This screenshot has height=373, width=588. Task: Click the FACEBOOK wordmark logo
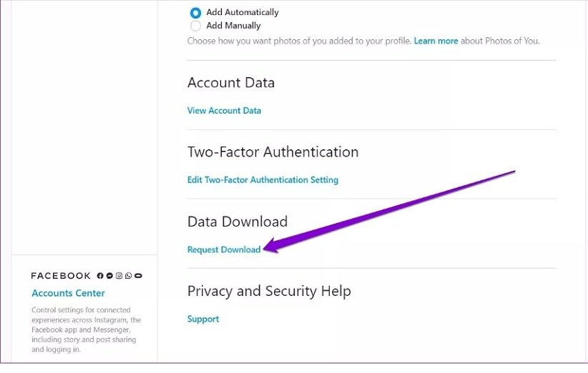[x=61, y=276]
